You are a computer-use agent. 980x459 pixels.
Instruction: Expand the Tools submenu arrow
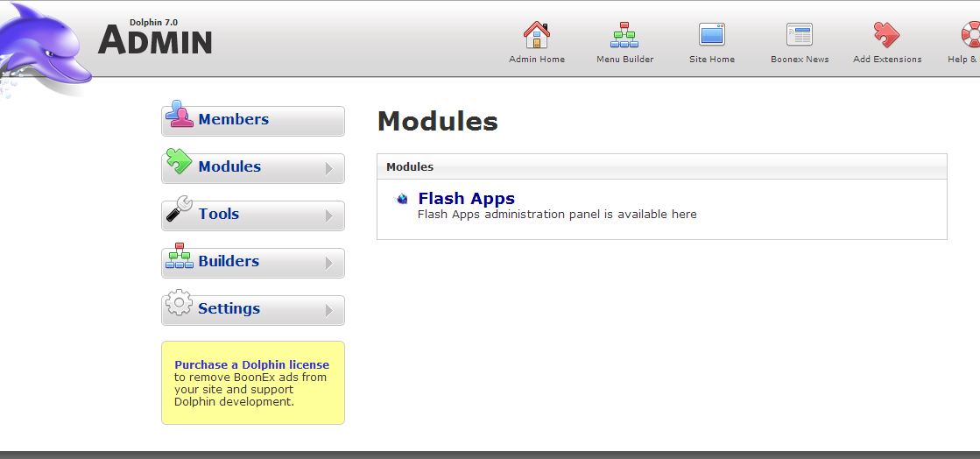[x=329, y=215]
